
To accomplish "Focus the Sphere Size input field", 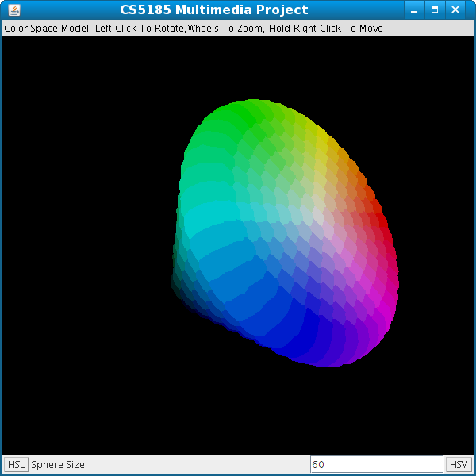I will pyautogui.click(x=376, y=464).
